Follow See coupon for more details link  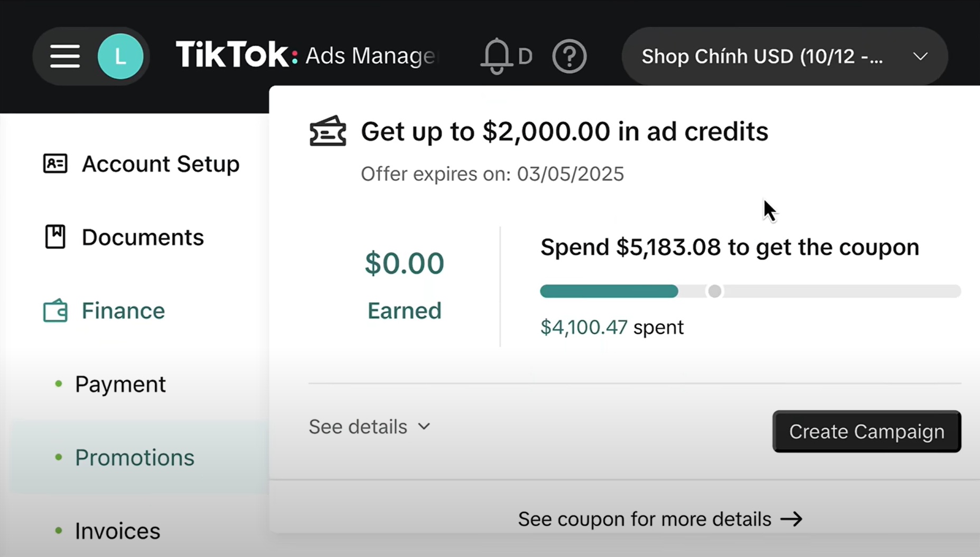tap(660, 519)
